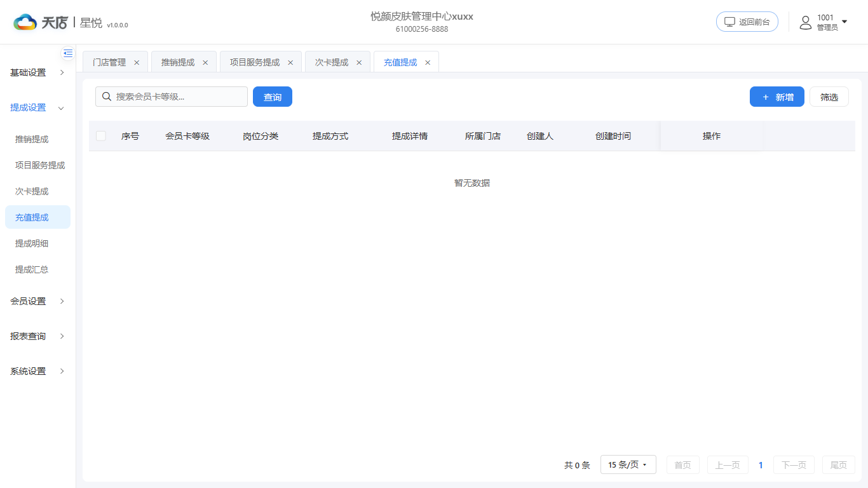This screenshot has height=488, width=868.
Task: Close the 充值提成 tab
Action: (428, 62)
